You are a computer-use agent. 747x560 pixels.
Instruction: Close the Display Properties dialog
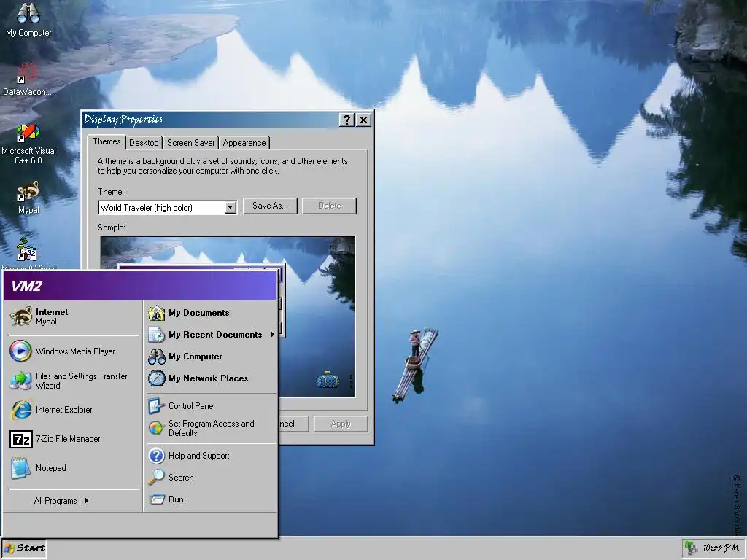pos(363,120)
